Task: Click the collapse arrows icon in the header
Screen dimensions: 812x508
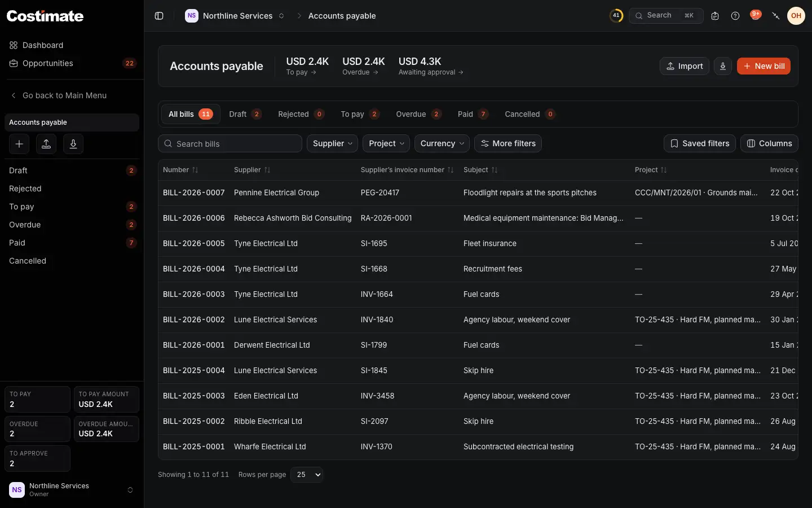Action: [776, 16]
